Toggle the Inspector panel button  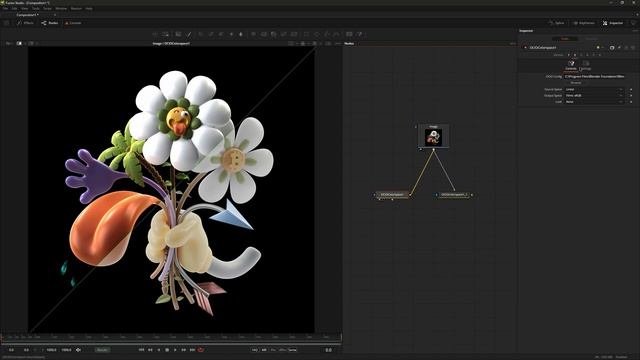pos(613,23)
